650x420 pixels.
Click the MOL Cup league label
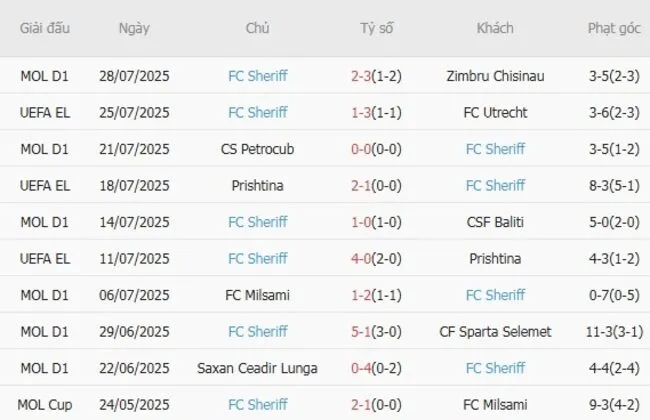(x=45, y=404)
